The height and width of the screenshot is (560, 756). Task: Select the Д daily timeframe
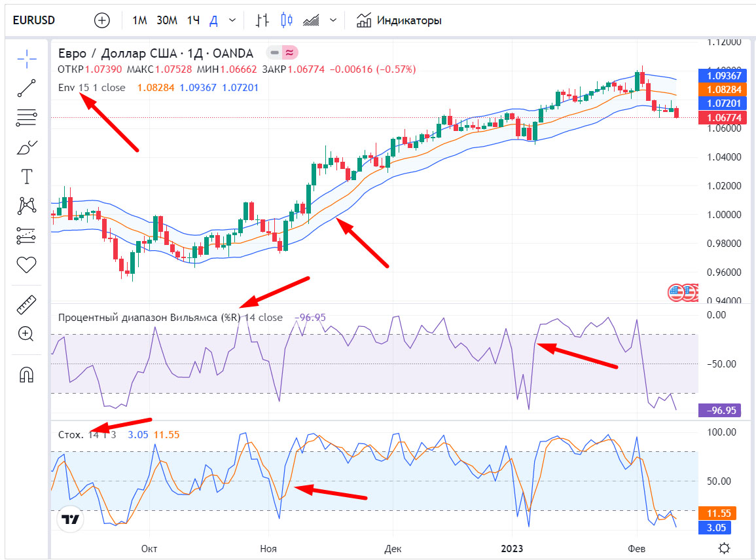(x=213, y=20)
